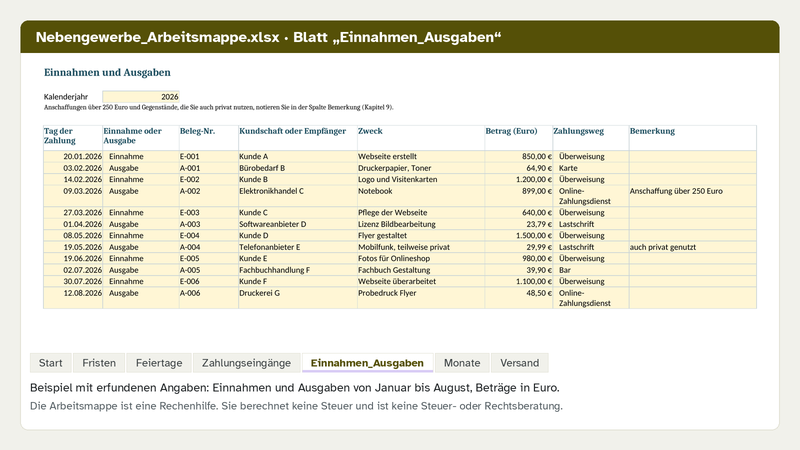Open the Feiertage tab

click(x=159, y=363)
